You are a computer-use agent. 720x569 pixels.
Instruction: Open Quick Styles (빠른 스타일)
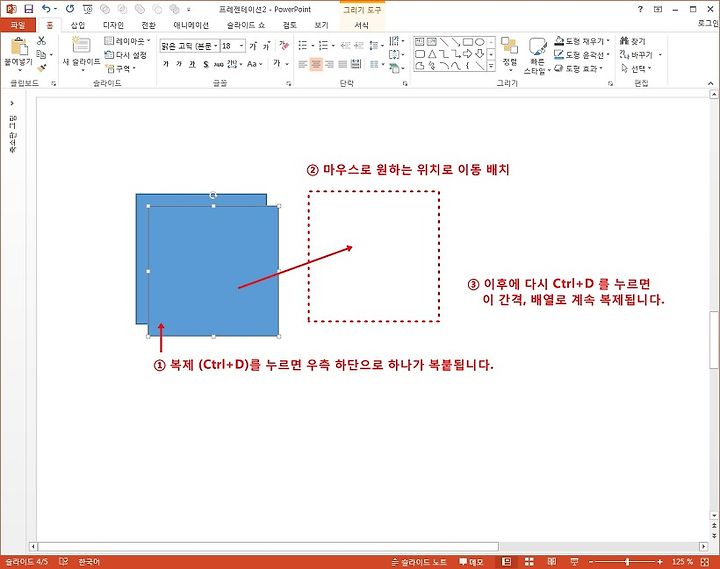pyautogui.click(x=536, y=56)
